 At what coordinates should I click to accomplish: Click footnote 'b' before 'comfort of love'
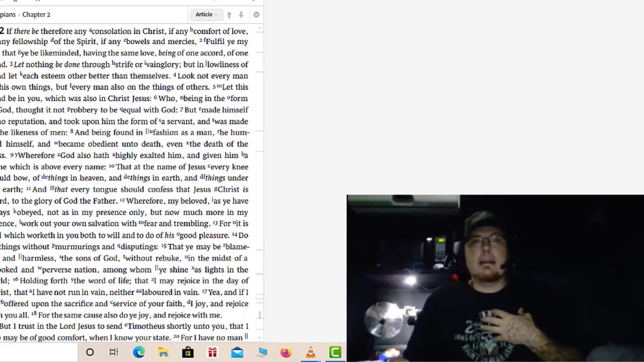(x=192, y=30)
